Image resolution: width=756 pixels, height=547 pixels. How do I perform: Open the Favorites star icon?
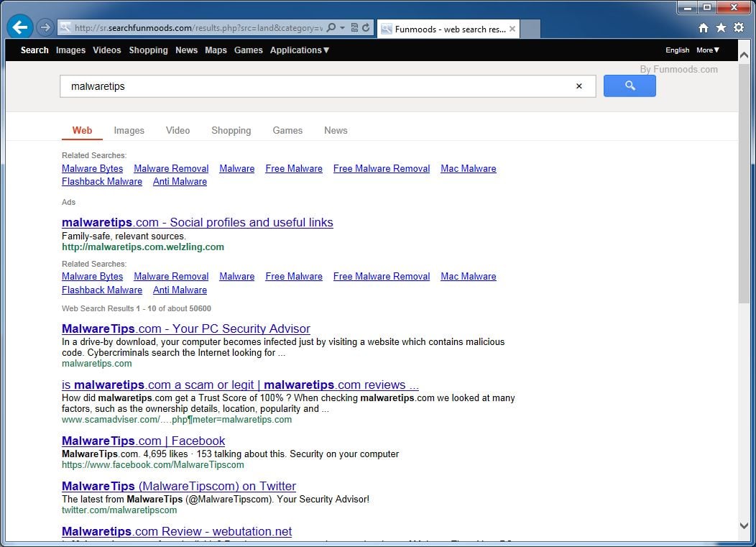(x=721, y=27)
